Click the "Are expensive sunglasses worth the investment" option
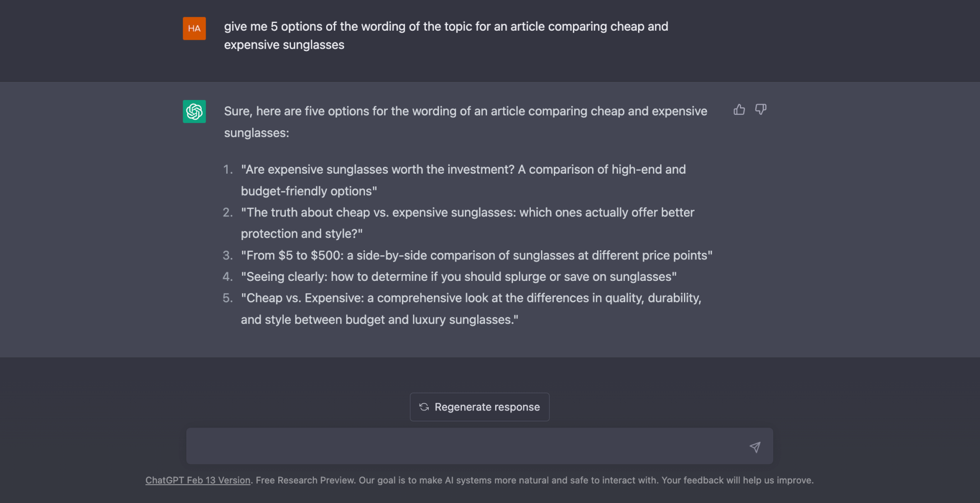This screenshot has width=980, height=503. [x=463, y=180]
